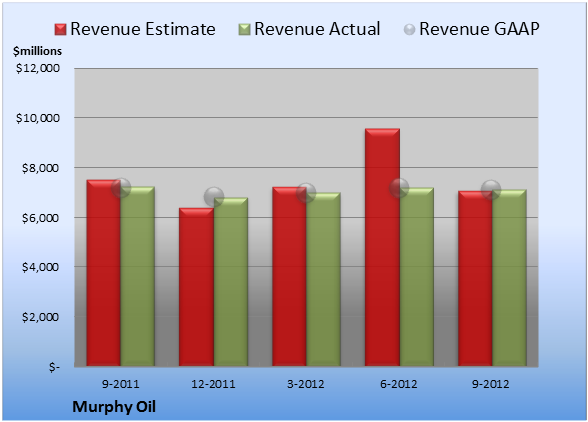Image resolution: width=588 pixels, height=422 pixels.
Task: Click the '$12,000' axis value
Action: coord(38,68)
